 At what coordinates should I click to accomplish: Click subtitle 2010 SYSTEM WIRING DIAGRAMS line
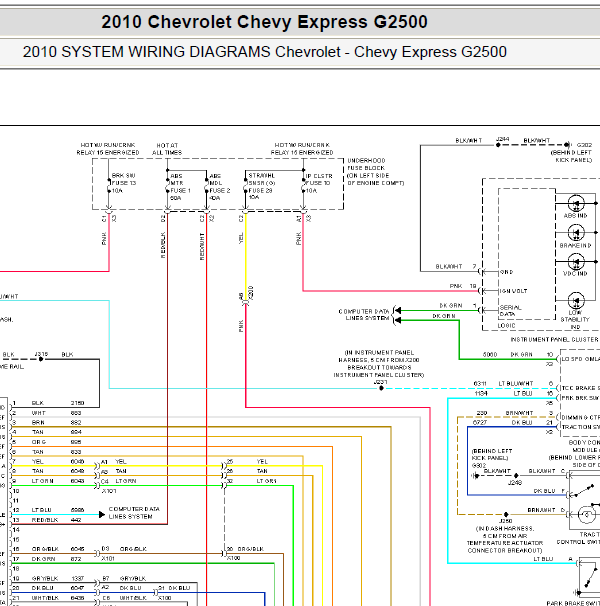pyautogui.click(x=264, y=52)
